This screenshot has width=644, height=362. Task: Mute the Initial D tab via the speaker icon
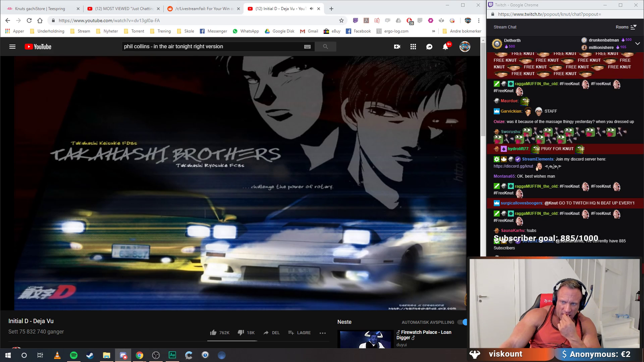[x=312, y=8]
